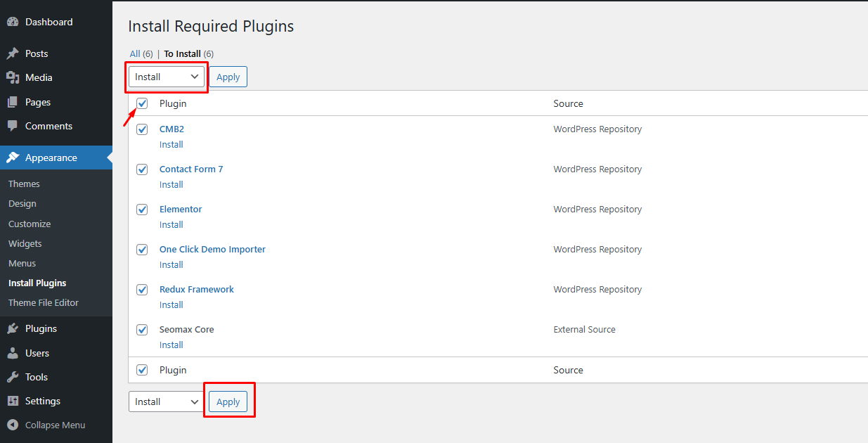The height and width of the screenshot is (443, 868).
Task: Click Install link under Redux Framework
Action: (x=171, y=304)
